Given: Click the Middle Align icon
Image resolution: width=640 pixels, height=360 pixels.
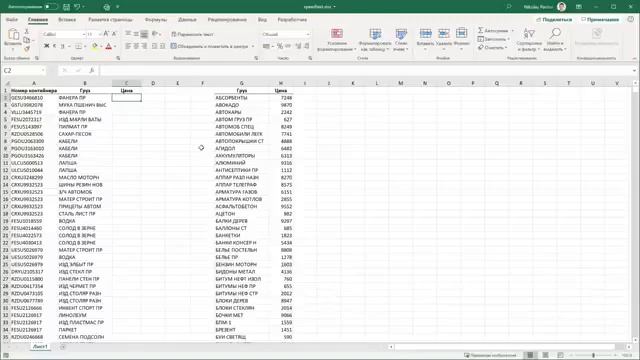Looking at the screenshot, I should click(x=136, y=34).
